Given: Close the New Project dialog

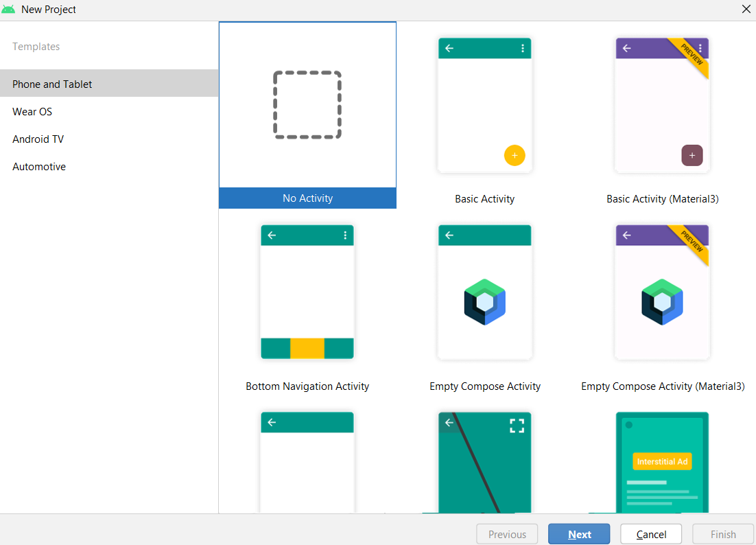Looking at the screenshot, I should [x=746, y=9].
